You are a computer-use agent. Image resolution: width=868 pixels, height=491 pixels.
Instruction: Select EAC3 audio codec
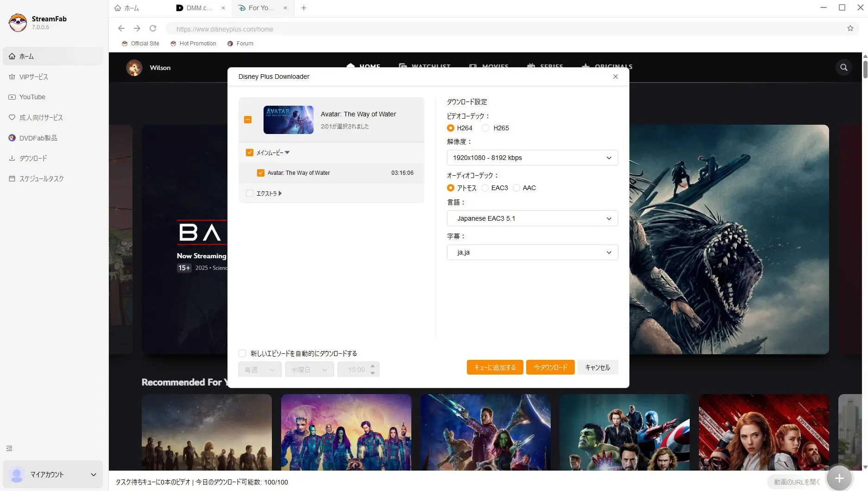485,188
